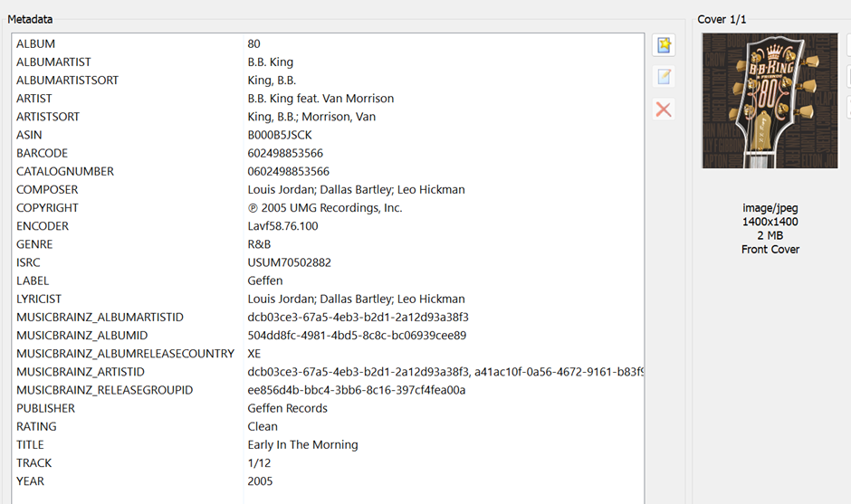Click the 1400x1400 cover dimensions text
This screenshot has height=504, width=851.
pos(770,222)
